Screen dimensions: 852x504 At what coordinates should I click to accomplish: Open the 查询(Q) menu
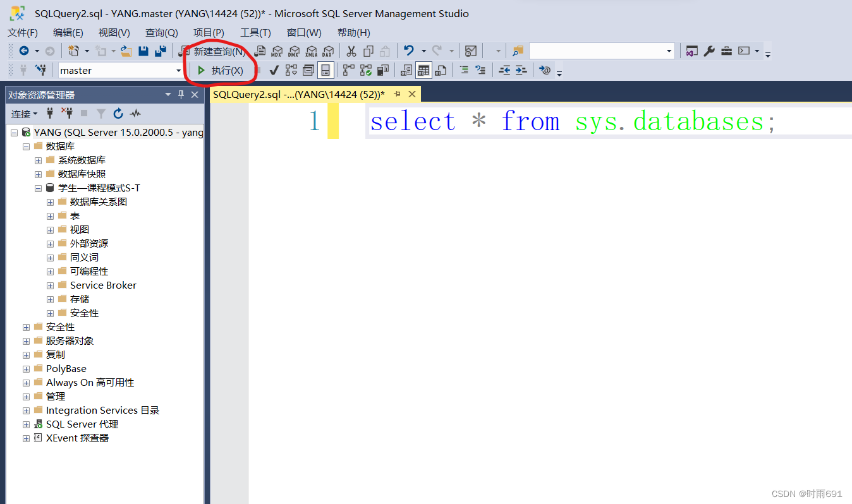162,32
